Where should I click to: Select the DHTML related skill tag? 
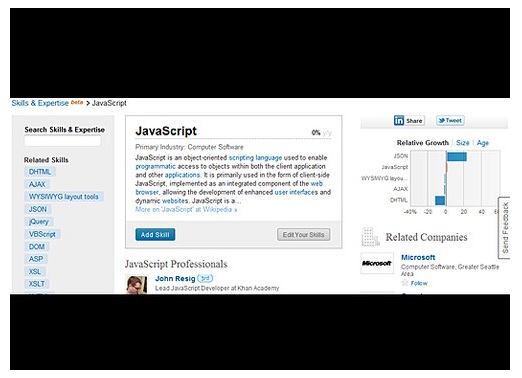click(x=40, y=172)
